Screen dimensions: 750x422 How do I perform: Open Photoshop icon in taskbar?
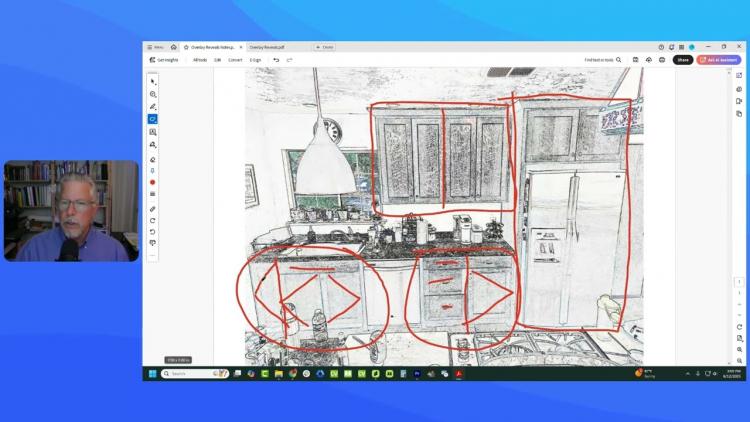point(417,374)
